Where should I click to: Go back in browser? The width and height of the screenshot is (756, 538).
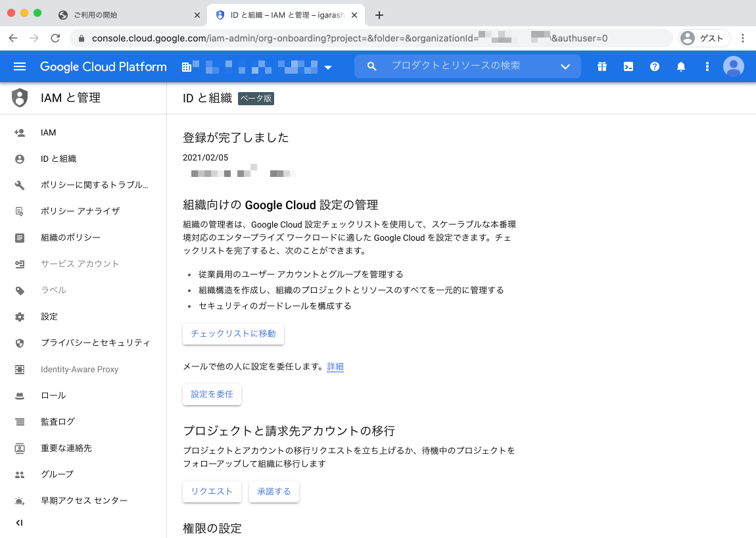pos(13,38)
